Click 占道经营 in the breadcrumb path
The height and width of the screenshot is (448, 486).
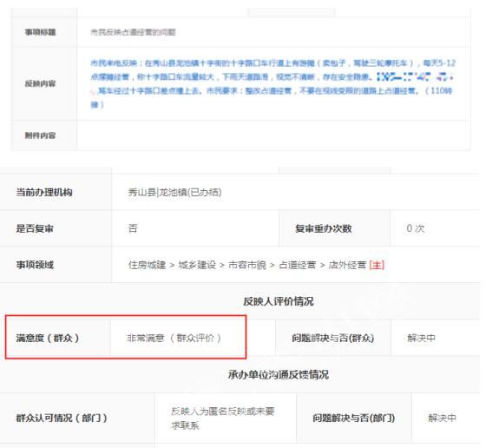297,265
